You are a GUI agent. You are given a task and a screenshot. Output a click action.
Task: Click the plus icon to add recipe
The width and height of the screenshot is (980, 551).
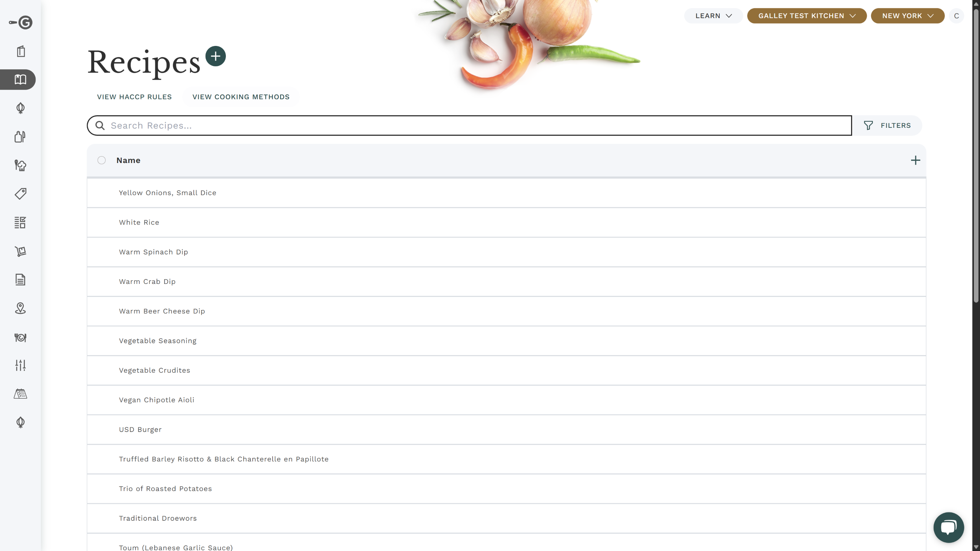point(216,56)
